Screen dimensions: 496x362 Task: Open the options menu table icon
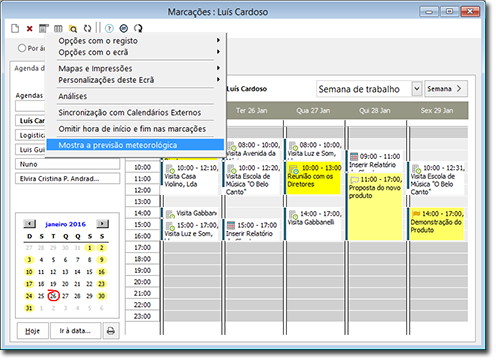(44, 29)
